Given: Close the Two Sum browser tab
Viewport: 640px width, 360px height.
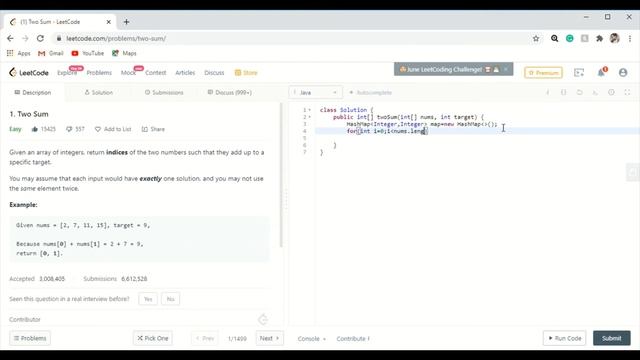Looking at the screenshot, I should (109, 22).
